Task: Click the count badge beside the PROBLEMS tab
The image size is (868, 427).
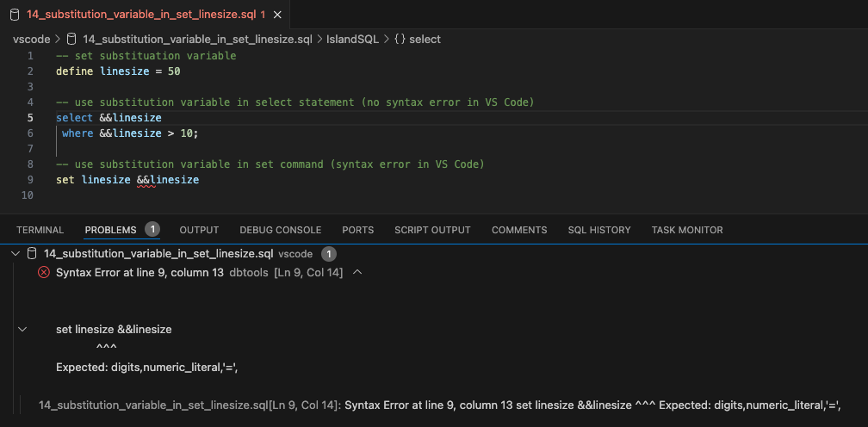Action: pos(152,229)
